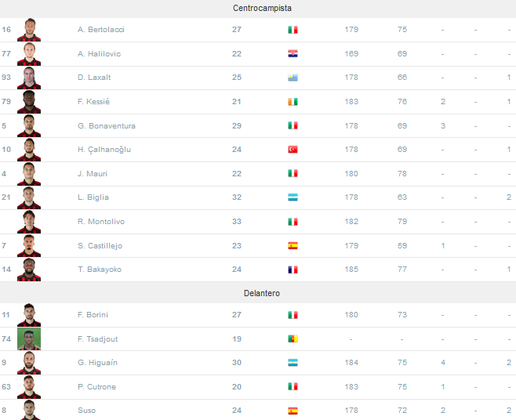
Task: Click the Cameroon flag in F. Tsadjout's row
Action: pos(293,339)
